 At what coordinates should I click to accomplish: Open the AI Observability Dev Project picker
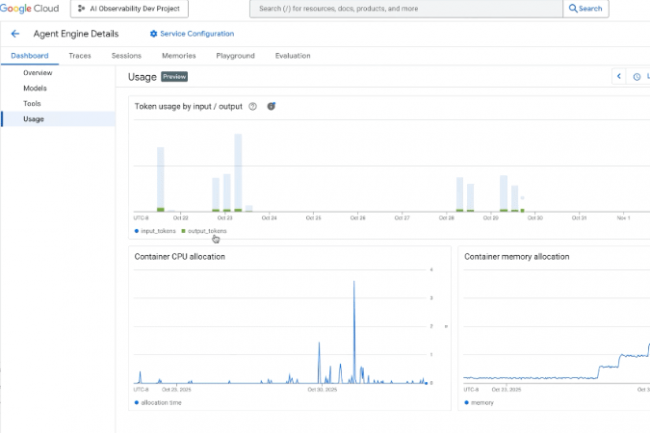(129, 8)
